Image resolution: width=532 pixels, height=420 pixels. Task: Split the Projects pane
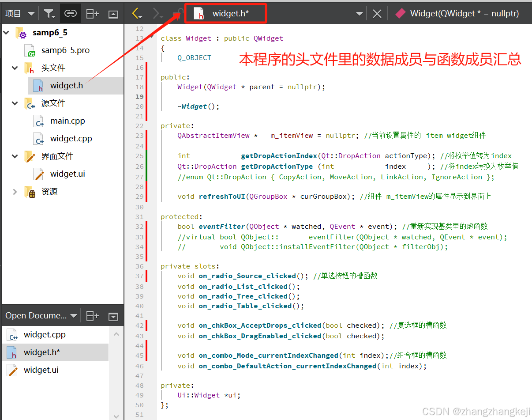[92, 14]
